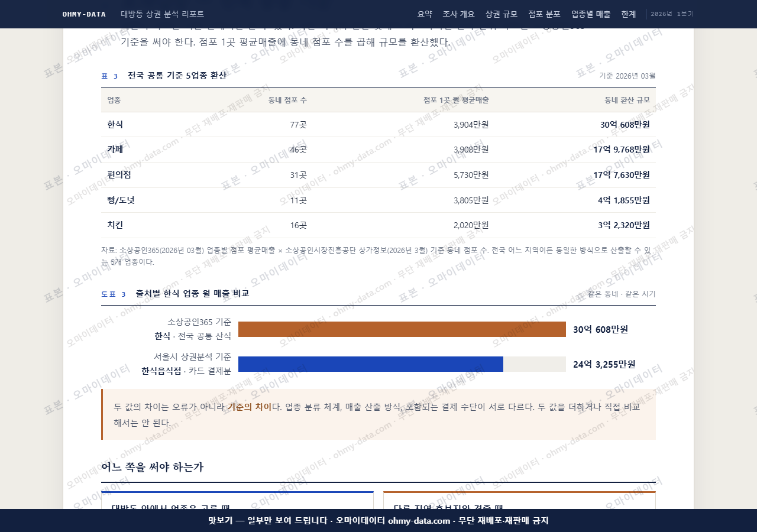Click the preview notice banner at the bottom
The height and width of the screenshot is (532, 757).
[378, 521]
